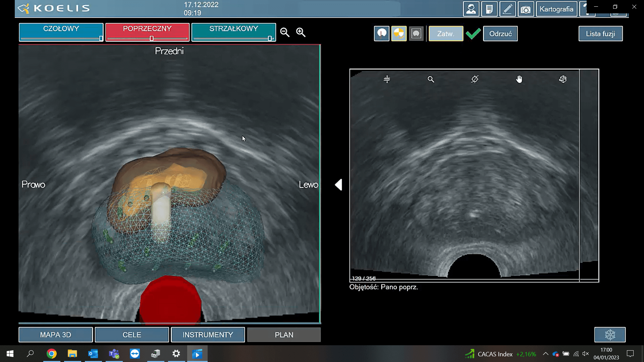Open the MAPA 3D panel at bottom

pos(55,335)
